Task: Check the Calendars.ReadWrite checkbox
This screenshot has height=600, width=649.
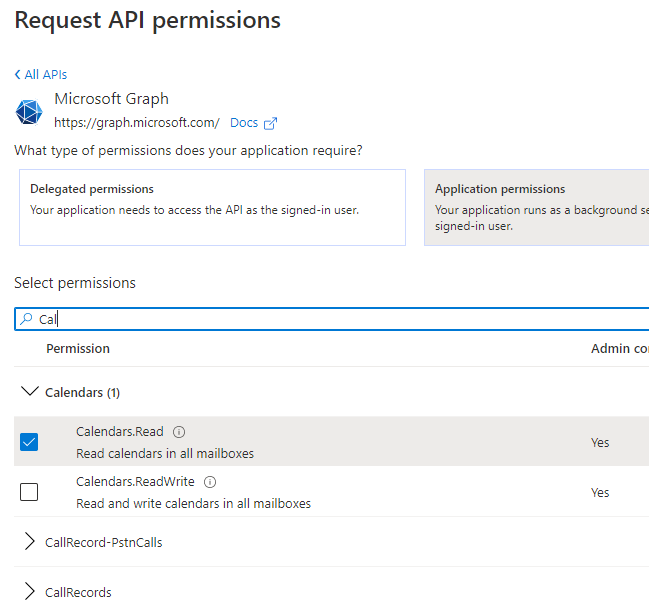Action: pos(29,492)
